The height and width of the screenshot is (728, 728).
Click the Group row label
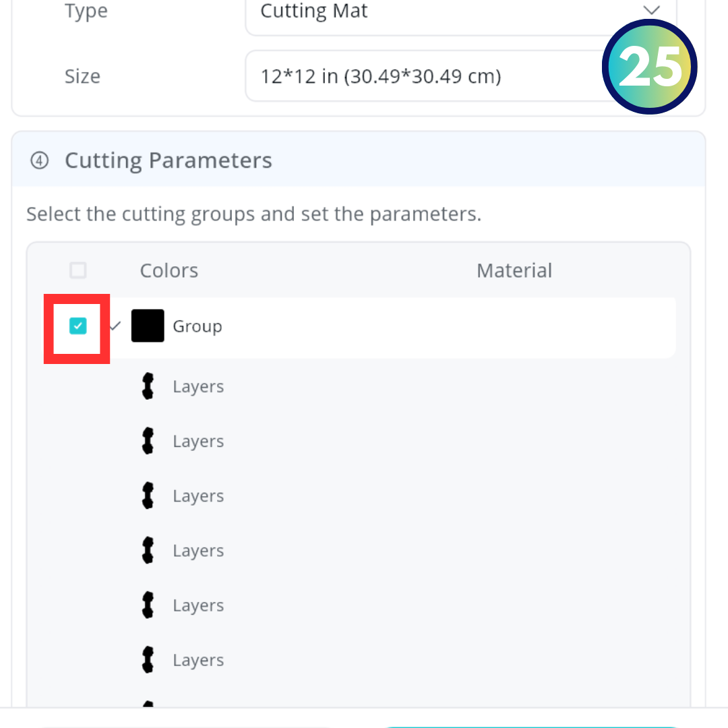click(198, 326)
